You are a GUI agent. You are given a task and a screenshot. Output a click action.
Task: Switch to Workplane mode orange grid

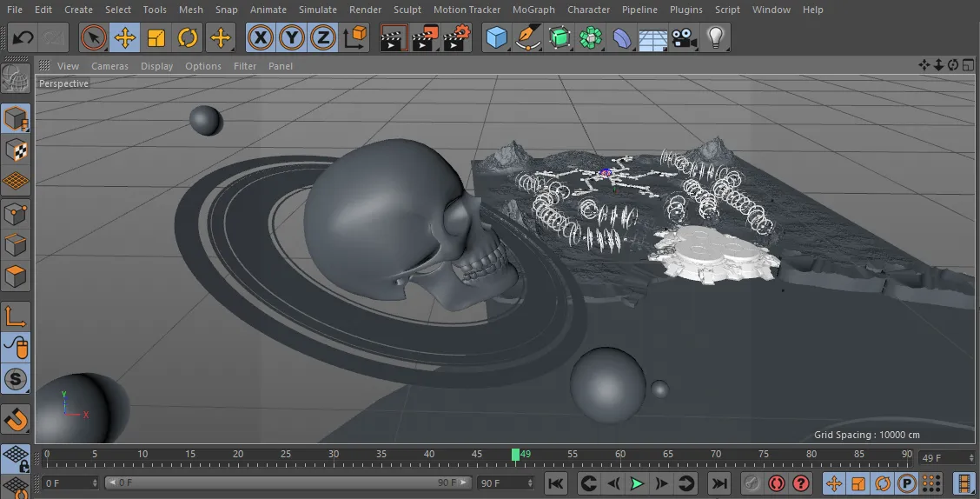[16, 182]
